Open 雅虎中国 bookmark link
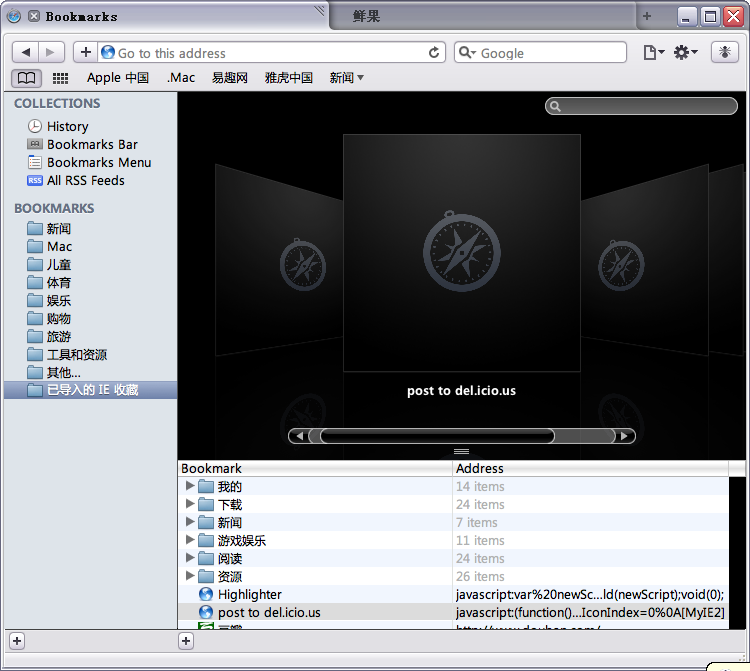Screen dimensions: 750x671 [x=288, y=77]
